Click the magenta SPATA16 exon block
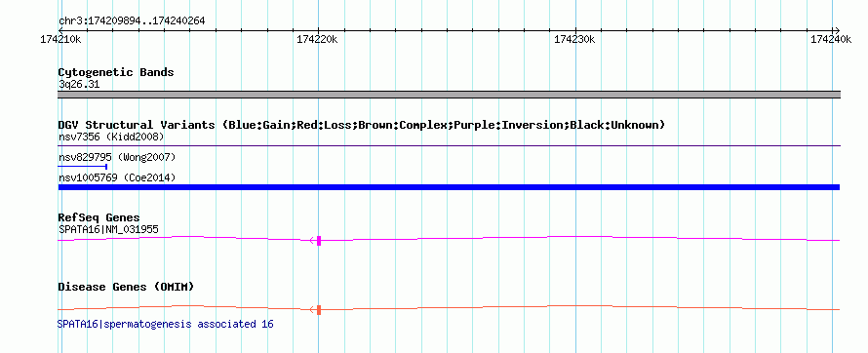This screenshot has width=868, height=353. [x=319, y=240]
